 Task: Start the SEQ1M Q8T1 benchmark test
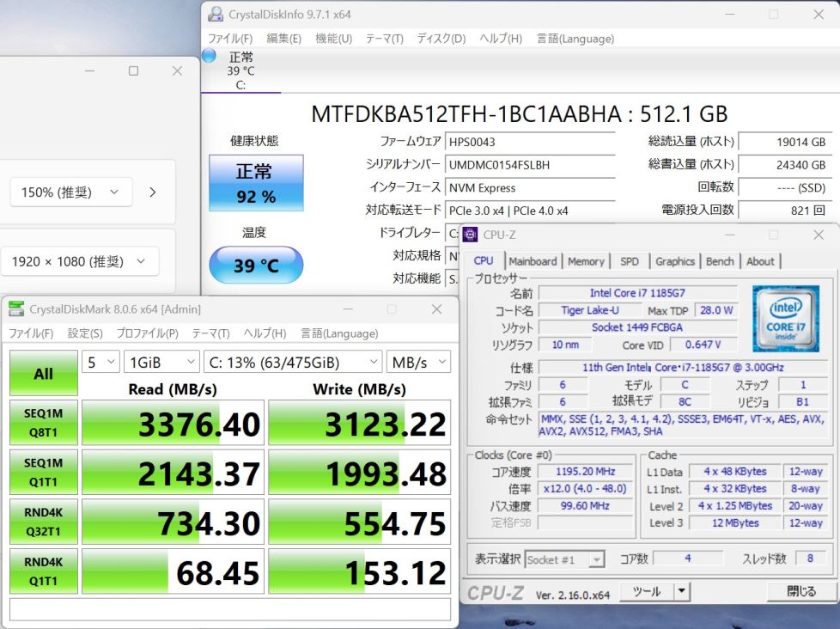[x=43, y=424]
